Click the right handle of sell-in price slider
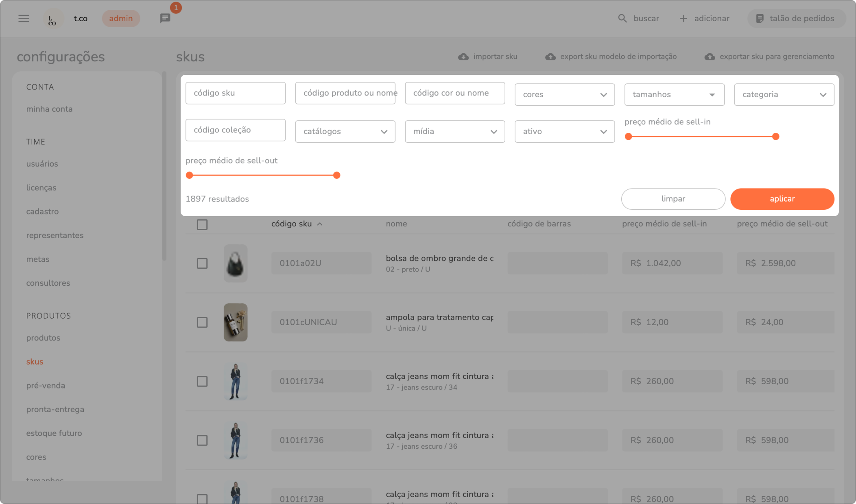The height and width of the screenshot is (504, 856). pyautogui.click(x=775, y=137)
